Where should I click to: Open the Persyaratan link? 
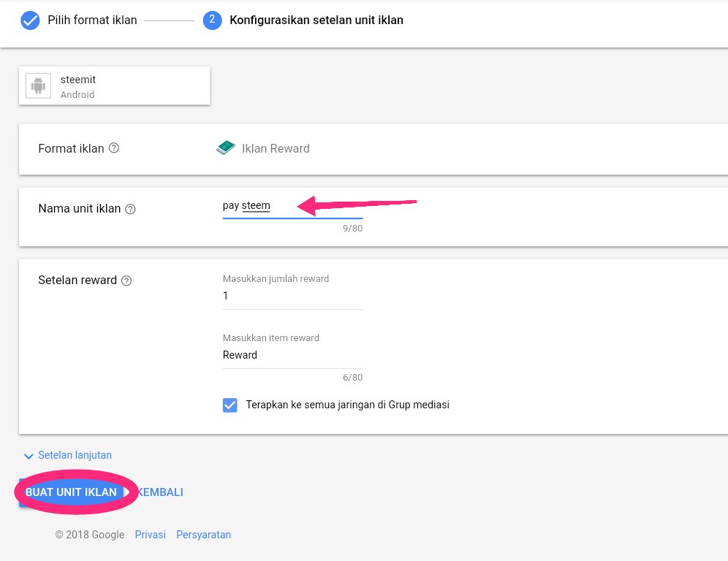[x=203, y=535]
